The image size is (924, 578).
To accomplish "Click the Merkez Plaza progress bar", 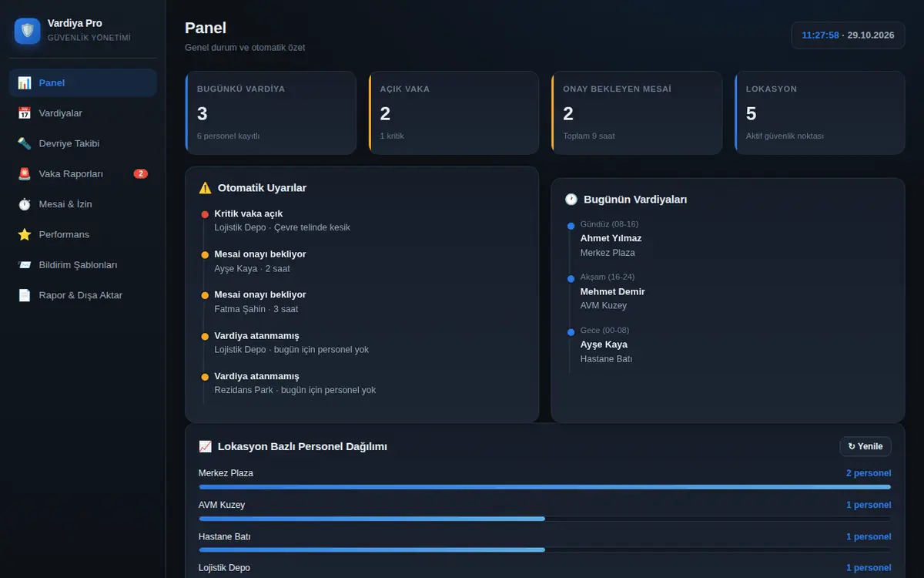I will click(x=545, y=487).
